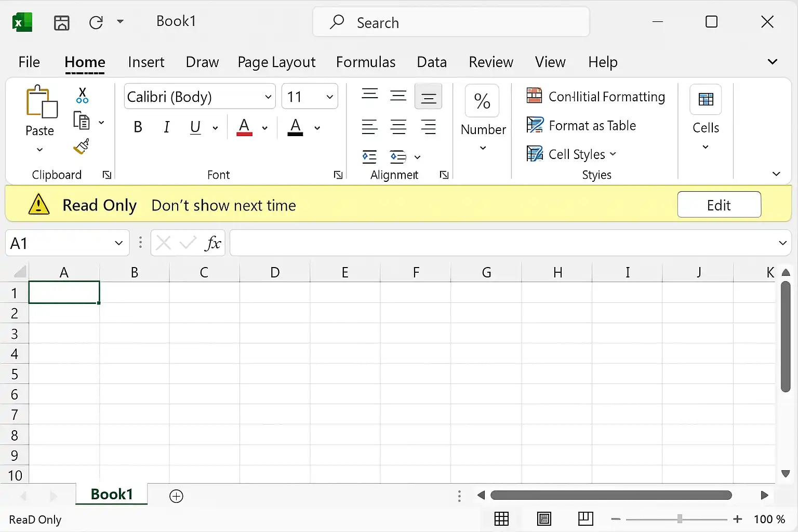This screenshot has width=798, height=532.
Task: Toggle bold formatting
Action: click(138, 127)
